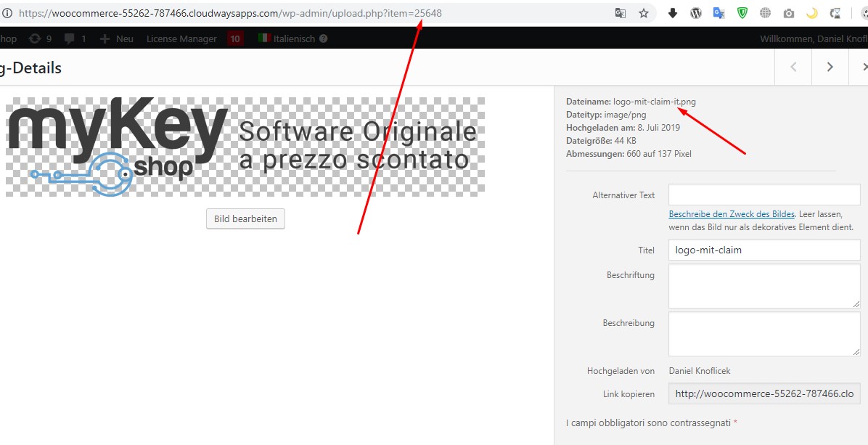Click the Dateityp value image/png
868x445 pixels.
[625, 115]
